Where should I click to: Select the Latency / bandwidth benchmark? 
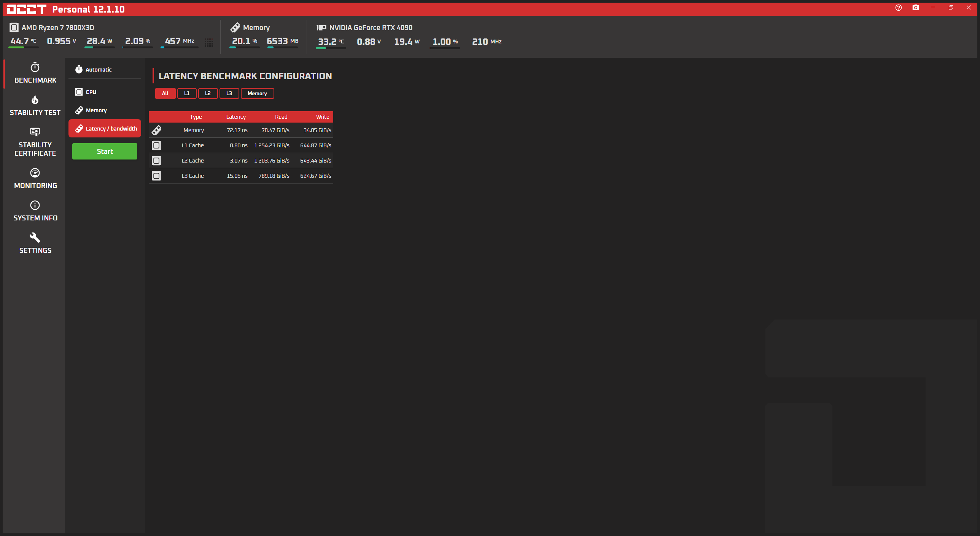(105, 129)
